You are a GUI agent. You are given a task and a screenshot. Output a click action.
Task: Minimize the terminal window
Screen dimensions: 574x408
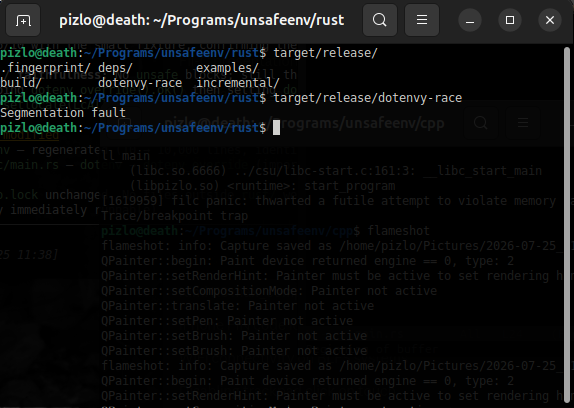(470, 20)
